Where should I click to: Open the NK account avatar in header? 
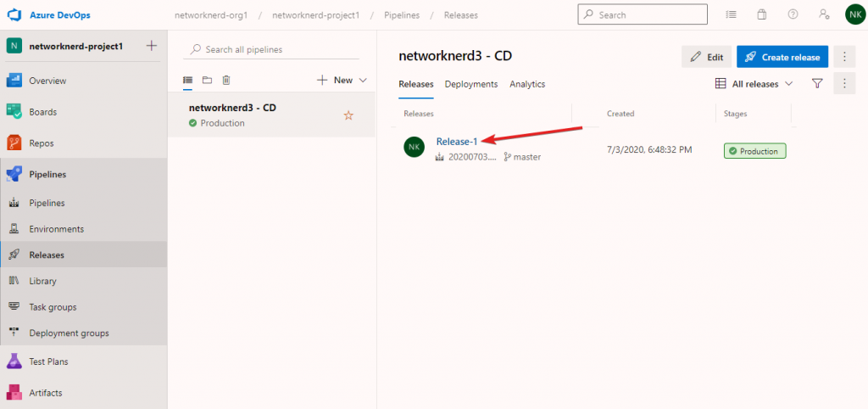pyautogui.click(x=855, y=14)
